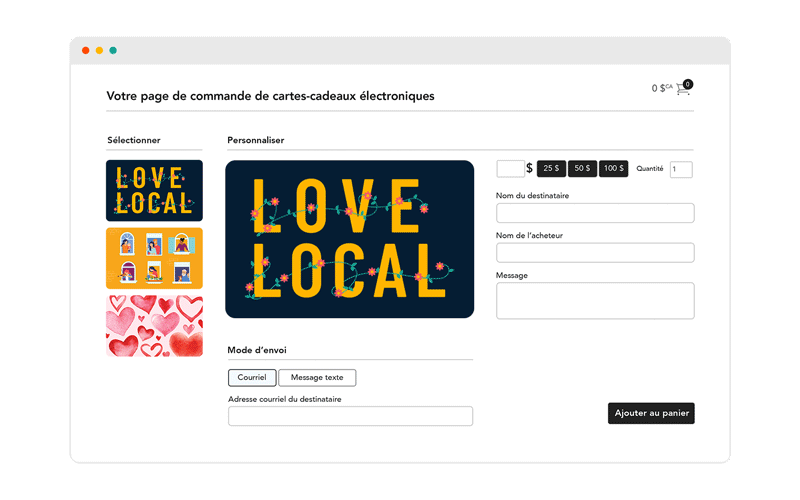Image resolution: width=800 pixels, height=500 pixels.
Task: Select Courriel delivery mode
Action: coord(252,378)
